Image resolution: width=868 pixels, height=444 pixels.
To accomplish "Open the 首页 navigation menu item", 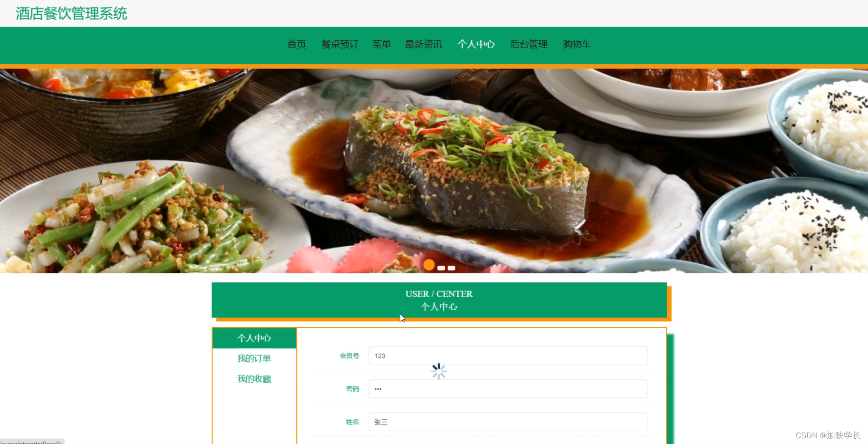I will click(296, 44).
